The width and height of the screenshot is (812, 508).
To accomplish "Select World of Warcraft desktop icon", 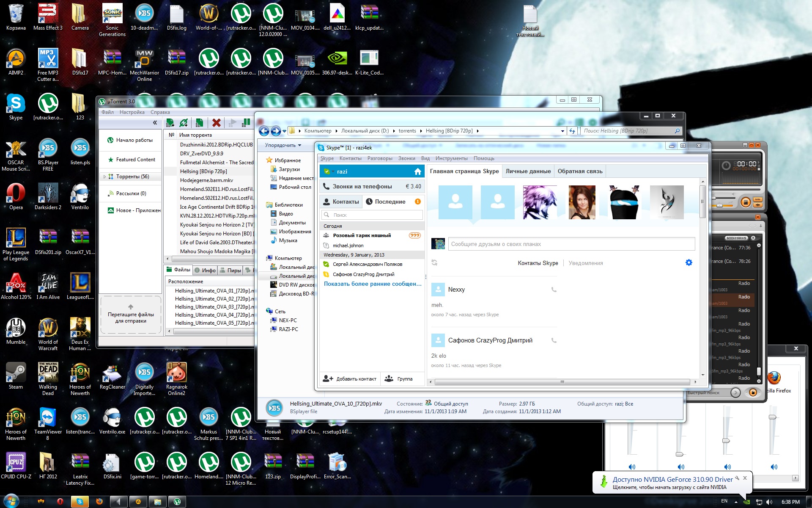I will 48,334.
